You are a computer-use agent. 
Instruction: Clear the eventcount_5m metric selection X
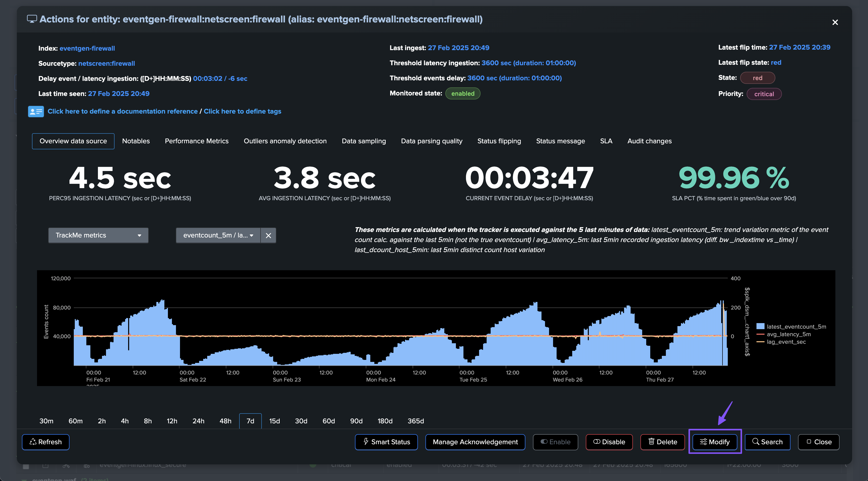tap(268, 235)
